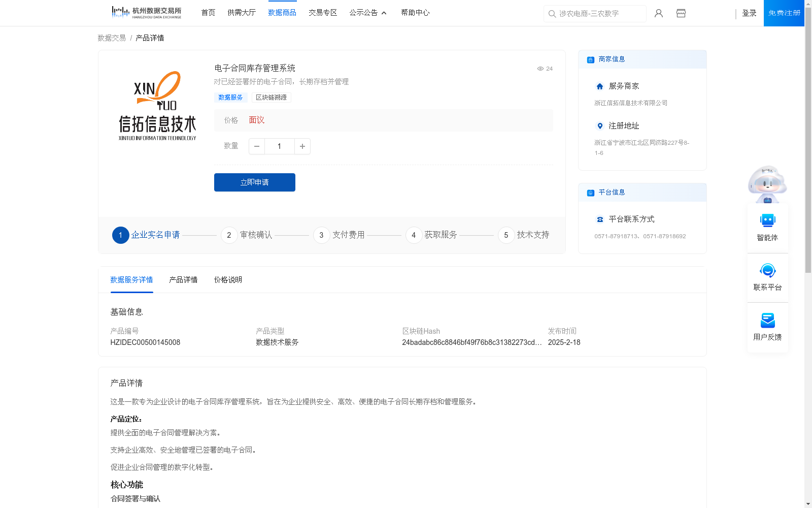Click the quantity input field
The image size is (812, 508).
[x=280, y=146]
